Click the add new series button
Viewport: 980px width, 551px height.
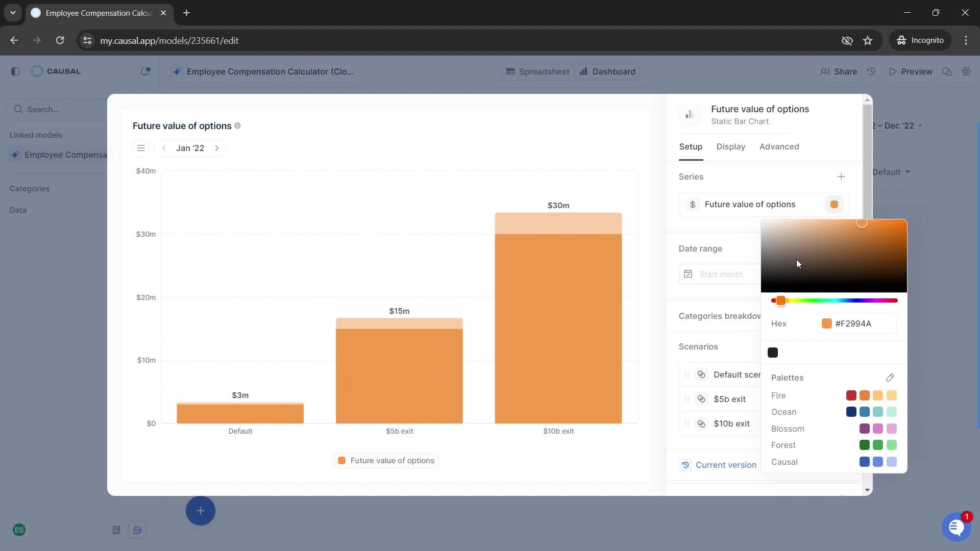[841, 177]
